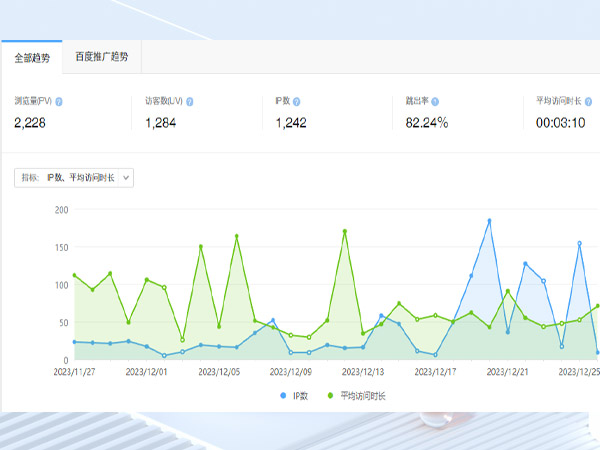Click the highest green peak near 2023/12/13
The image size is (600, 450).
(345, 231)
